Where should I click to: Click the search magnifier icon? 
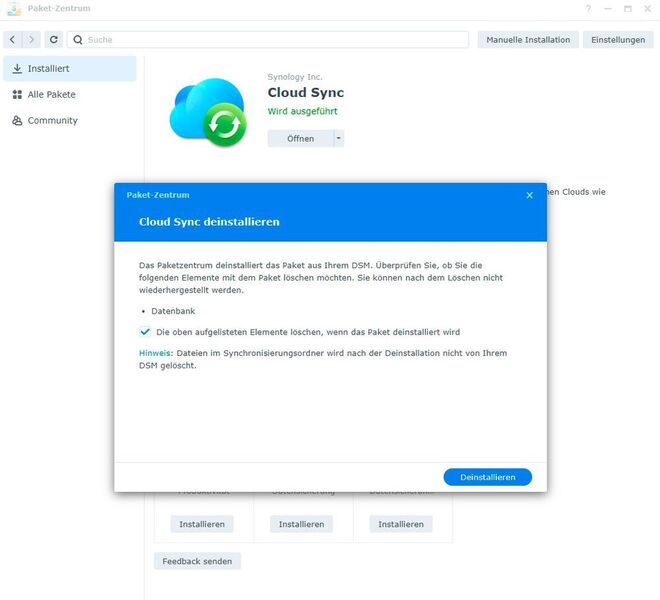[78, 40]
